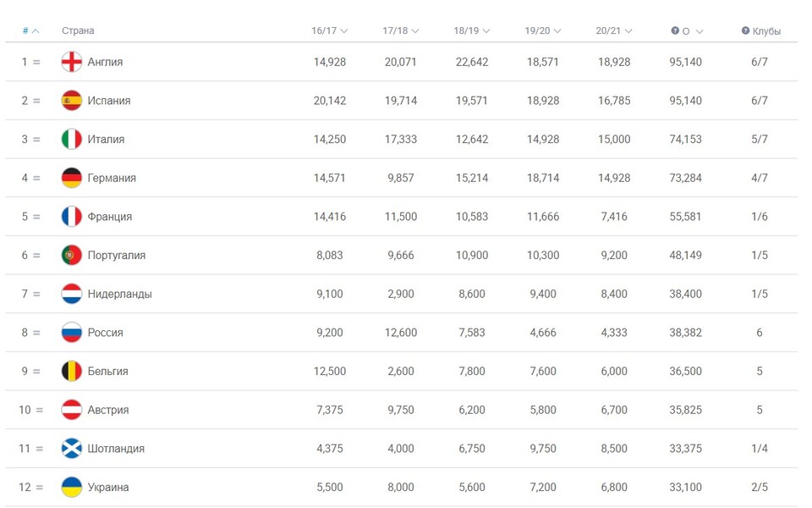Sort by the 20/21 season column
The image size is (812, 508).
pyautogui.click(x=613, y=31)
